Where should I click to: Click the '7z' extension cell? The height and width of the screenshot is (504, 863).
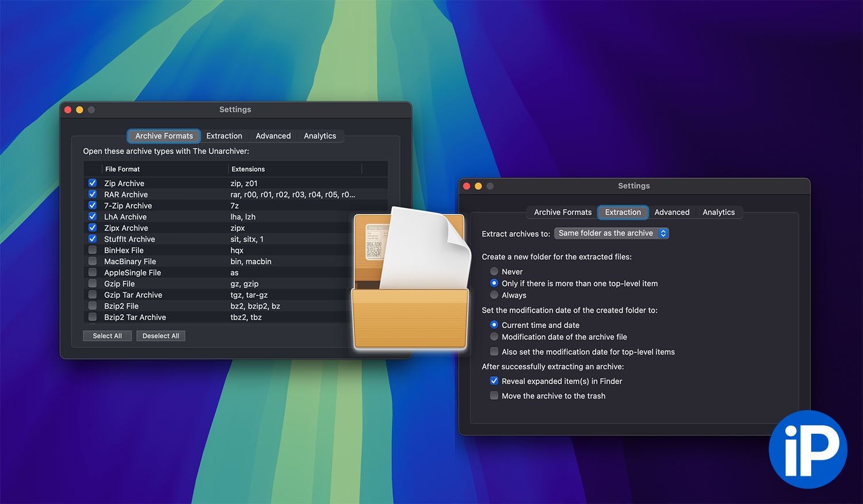tap(235, 205)
